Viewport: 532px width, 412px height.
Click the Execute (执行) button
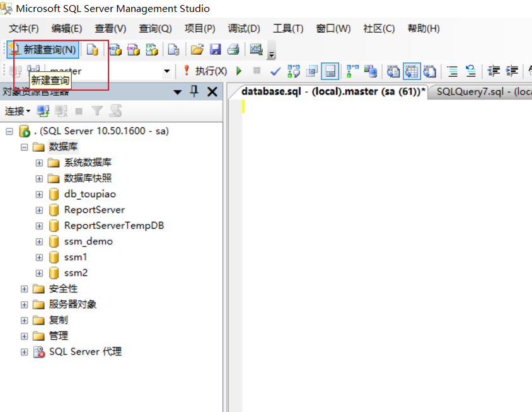(205, 71)
